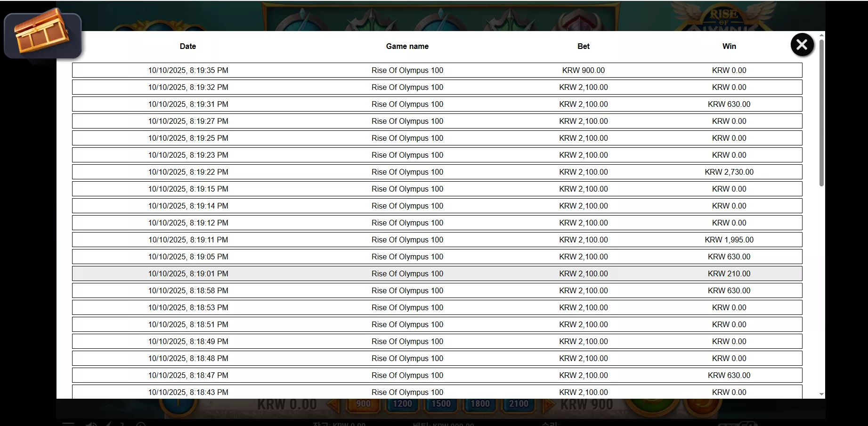Click the game name in the 8:18:49 PM row
This screenshot has height=426, width=868.
pos(407,341)
